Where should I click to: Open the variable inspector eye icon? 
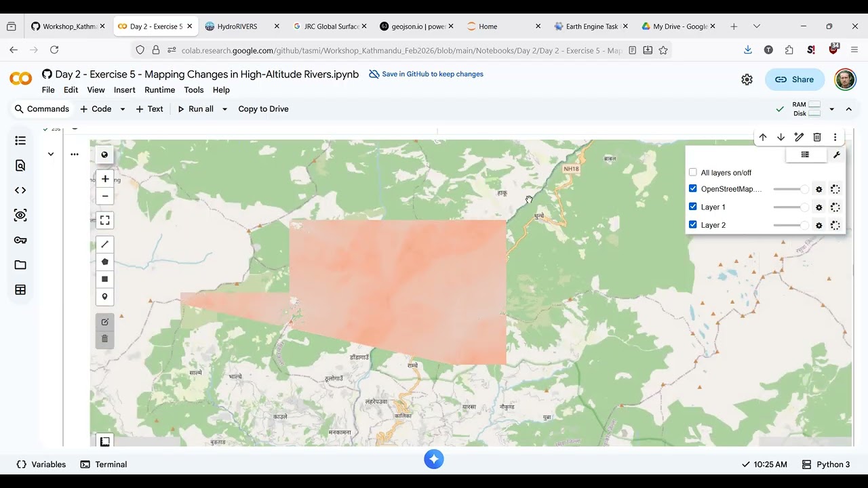coord(20,216)
